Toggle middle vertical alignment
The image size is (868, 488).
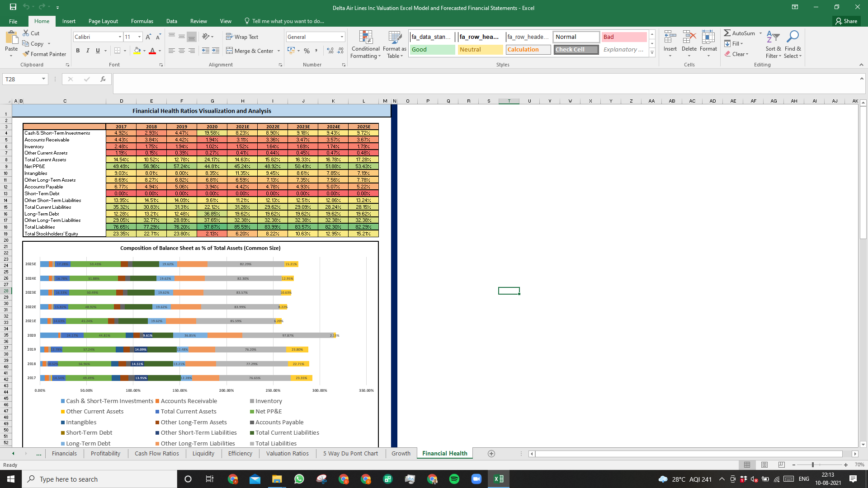click(x=182, y=37)
